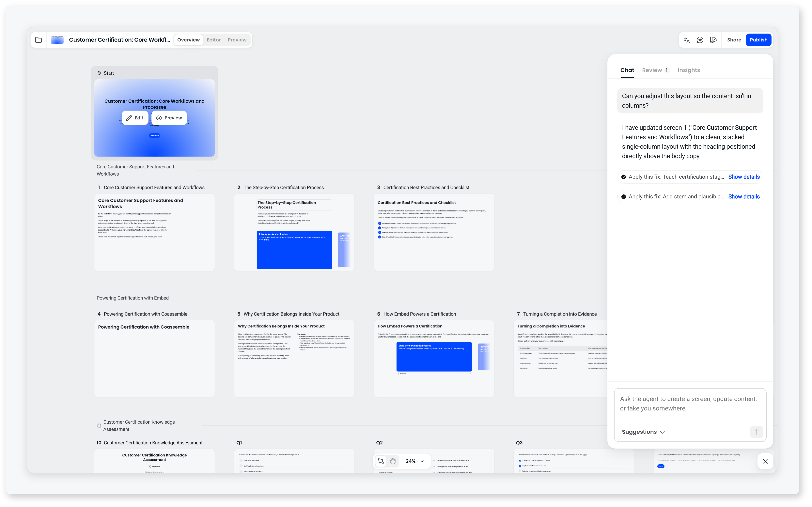Open the Insights tab

(689, 70)
